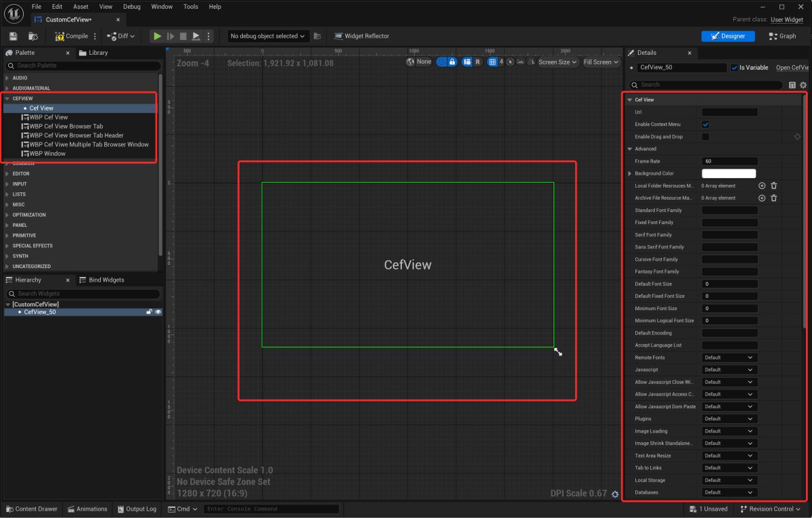Click the Search Widgets field
Viewport: 812px width, 518px height.
pos(83,294)
